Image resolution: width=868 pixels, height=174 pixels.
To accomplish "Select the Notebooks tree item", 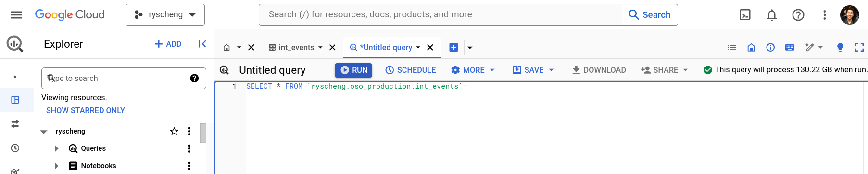I will point(98,166).
